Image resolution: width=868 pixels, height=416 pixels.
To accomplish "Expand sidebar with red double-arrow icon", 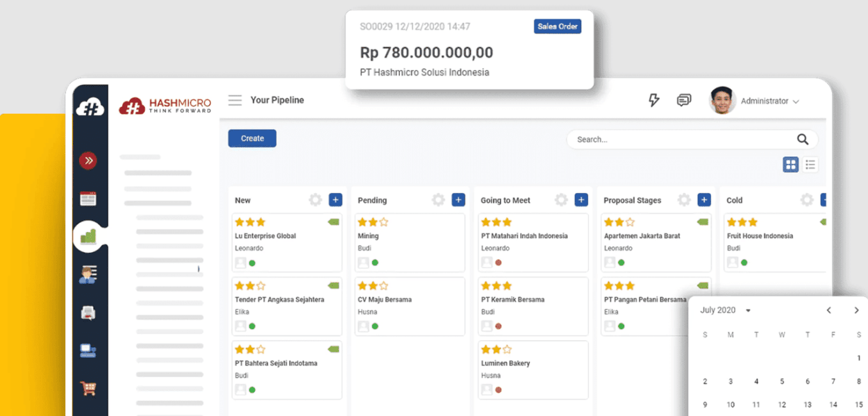I will [x=88, y=161].
